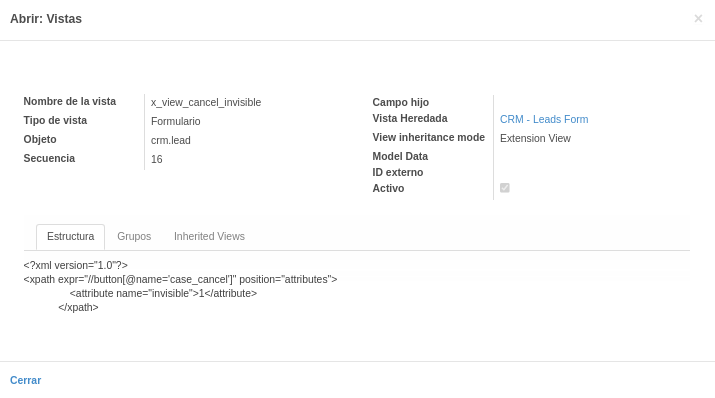Image resolution: width=715 pixels, height=398 pixels.
Task: Click the xml version declaration line
Action: click(76, 265)
